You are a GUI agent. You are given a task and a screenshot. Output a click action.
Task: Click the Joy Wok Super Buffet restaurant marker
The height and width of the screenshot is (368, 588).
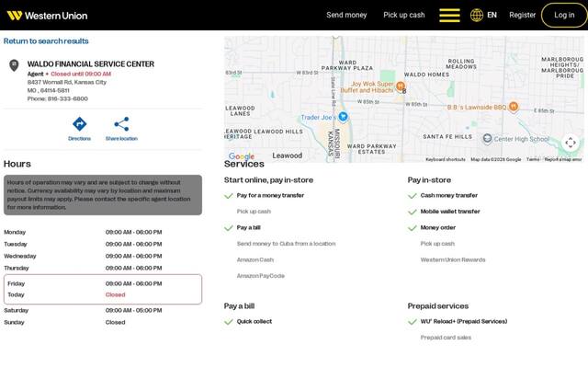click(401, 86)
